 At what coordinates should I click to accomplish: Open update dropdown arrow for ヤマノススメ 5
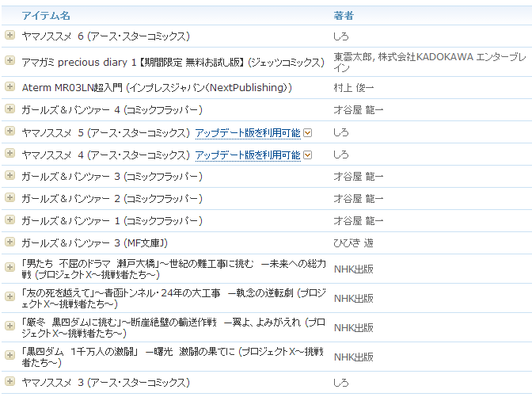point(307,133)
